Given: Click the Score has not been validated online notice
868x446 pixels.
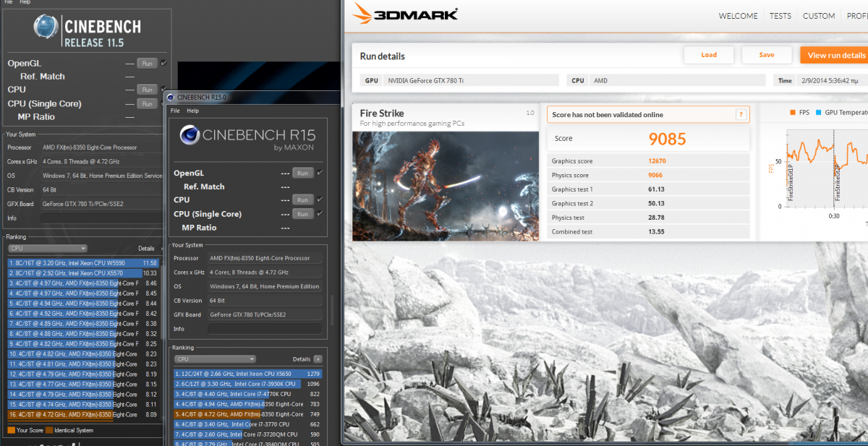Looking at the screenshot, I should pyautogui.click(x=648, y=114).
